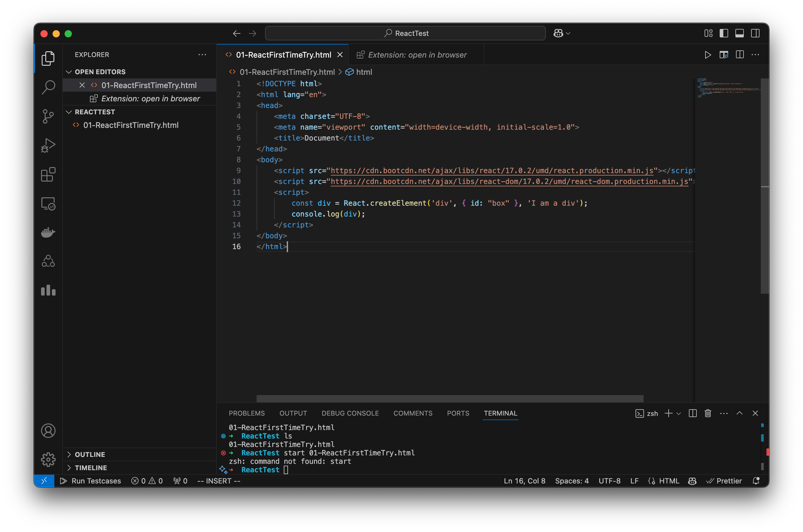The width and height of the screenshot is (803, 532).
Task: Open the Search view in the sidebar
Action: click(48, 87)
